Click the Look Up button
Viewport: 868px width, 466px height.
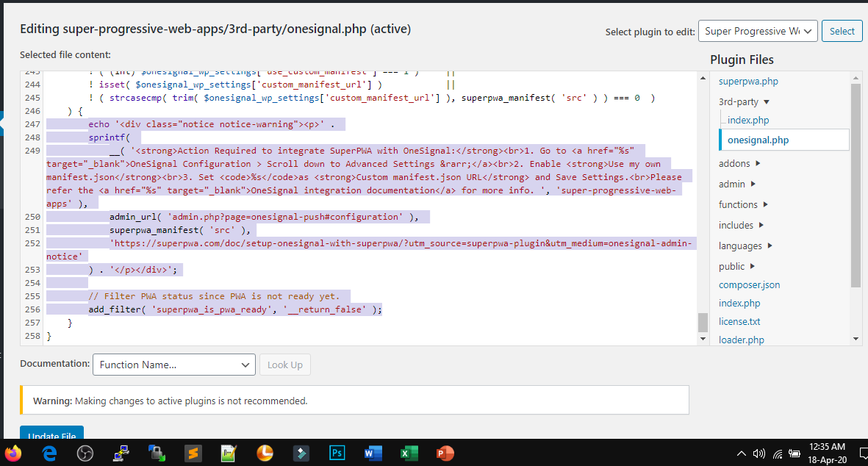285,365
